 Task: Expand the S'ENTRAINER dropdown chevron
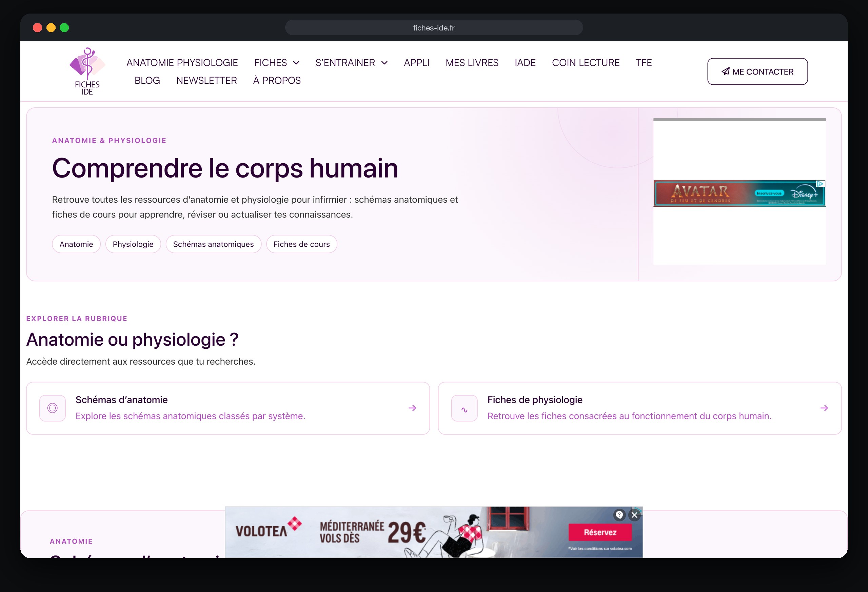click(384, 63)
